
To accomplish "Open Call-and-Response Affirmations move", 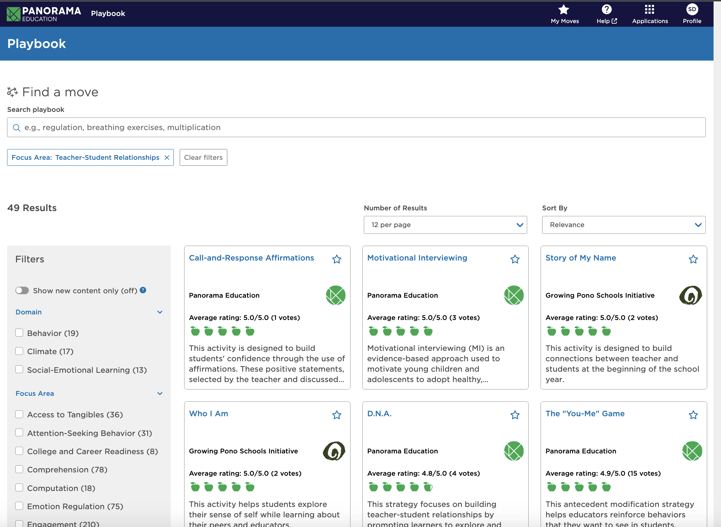I will click(x=252, y=258).
